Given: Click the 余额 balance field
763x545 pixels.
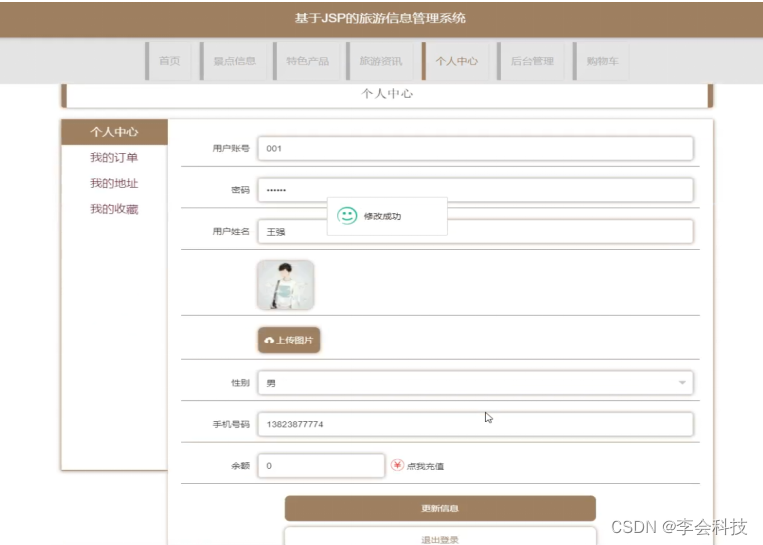Looking at the screenshot, I should point(321,466).
